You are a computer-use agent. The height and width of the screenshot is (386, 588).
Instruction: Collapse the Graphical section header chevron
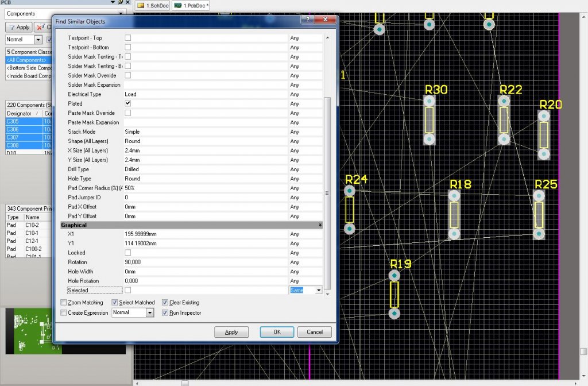[320, 225]
